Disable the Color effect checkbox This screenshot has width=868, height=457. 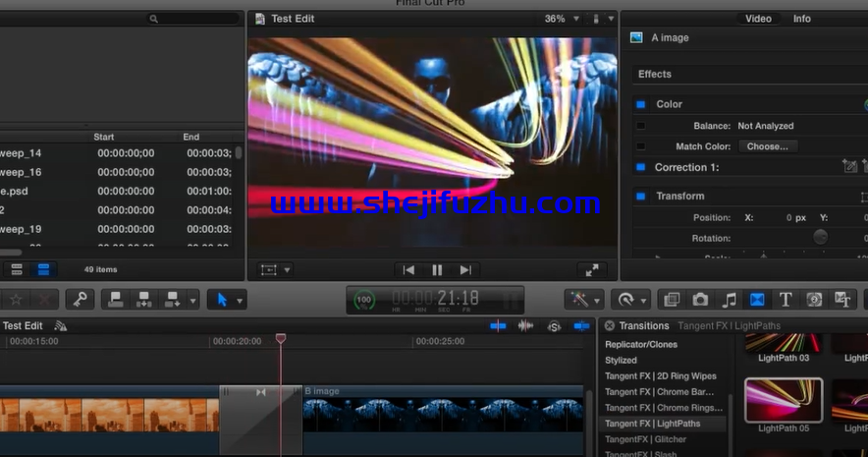[x=640, y=104]
